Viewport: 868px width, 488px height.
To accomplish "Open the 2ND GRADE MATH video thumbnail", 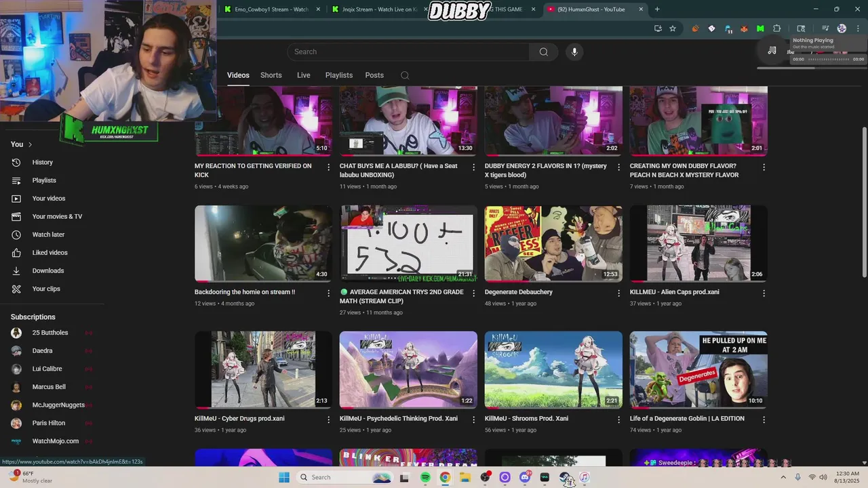I will coord(408,243).
